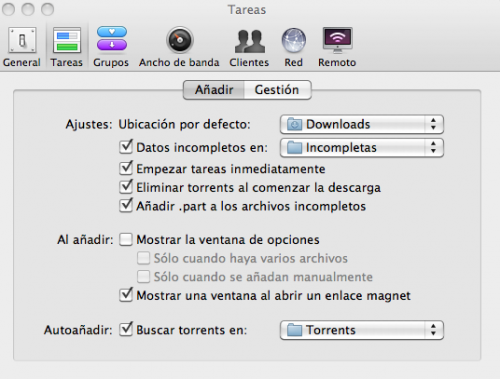
Task: Open the Red globe pane
Action: [x=294, y=47]
